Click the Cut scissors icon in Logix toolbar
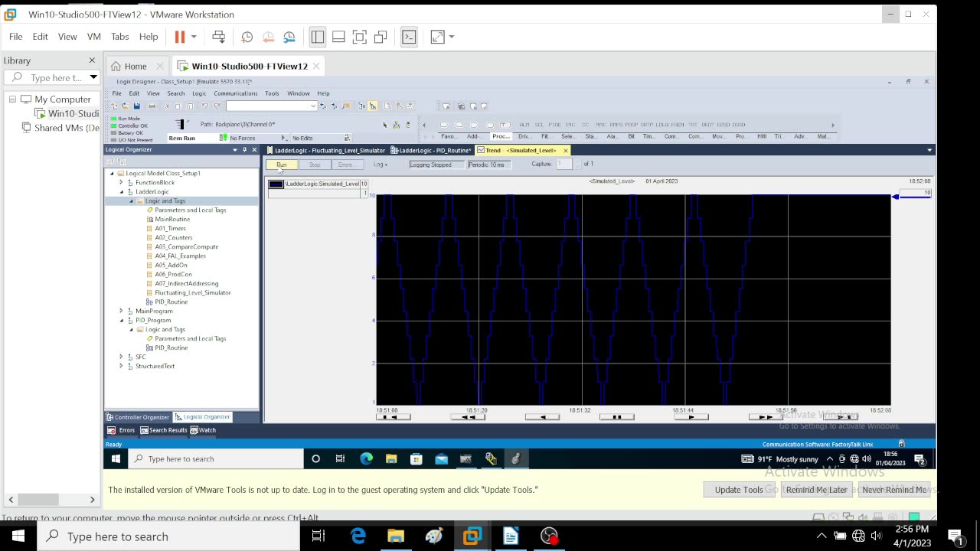This screenshot has width=980, height=551. click(167, 106)
